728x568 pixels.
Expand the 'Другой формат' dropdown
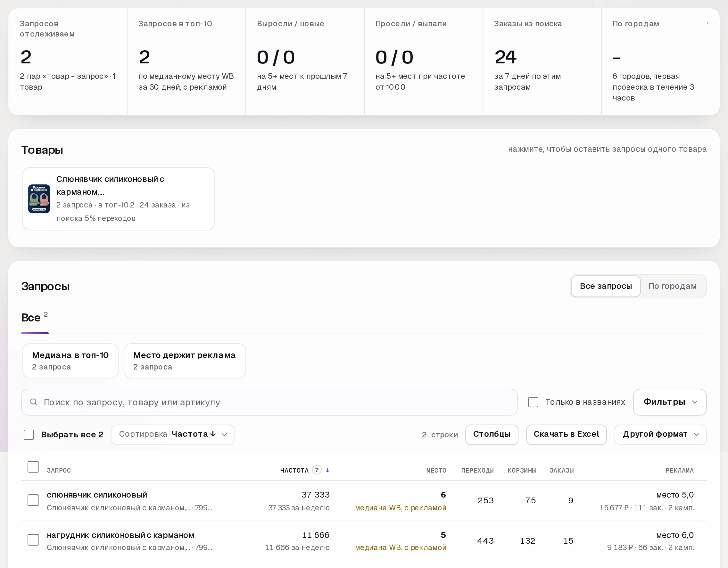coord(660,434)
